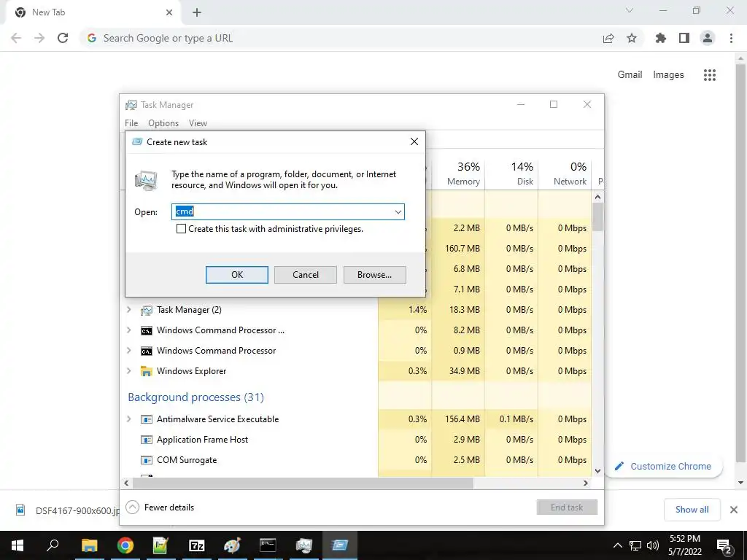The height and width of the screenshot is (560, 747).
Task: Click the Background processes (31) heading
Action: pyautogui.click(x=196, y=397)
